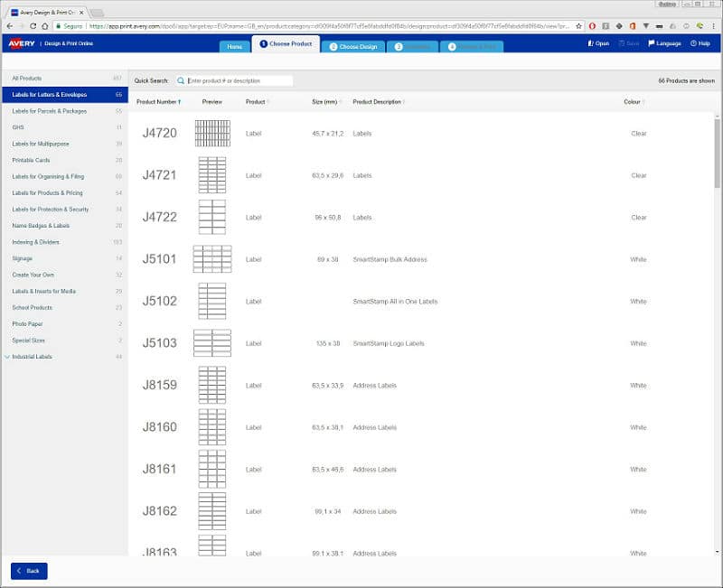This screenshot has width=723, height=588.
Task: Open Labels for Parcels & Packages category
Action: click(x=64, y=111)
